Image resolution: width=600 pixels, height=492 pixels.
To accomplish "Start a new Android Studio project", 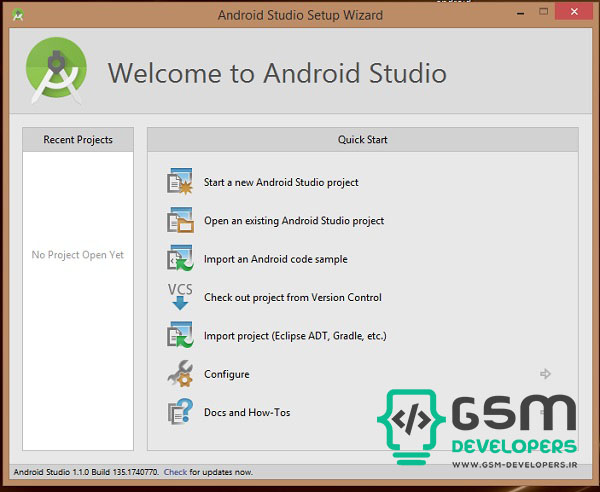I will click(281, 182).
